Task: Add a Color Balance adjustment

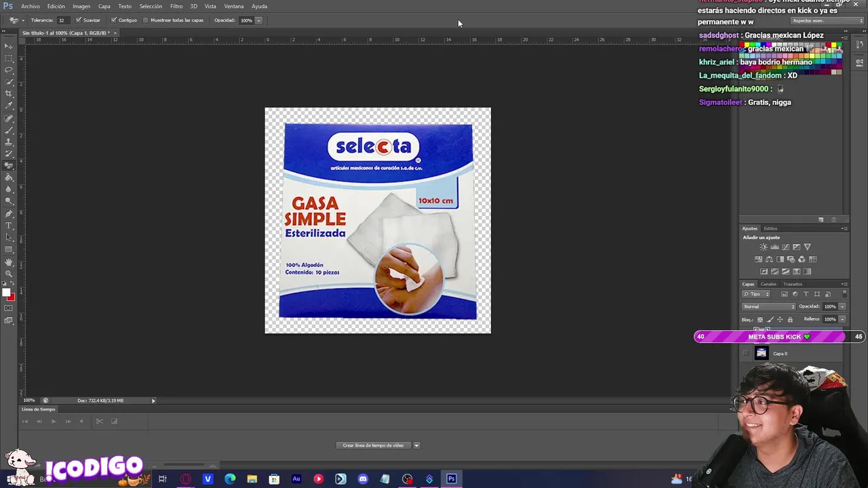Action: (769, 259)
